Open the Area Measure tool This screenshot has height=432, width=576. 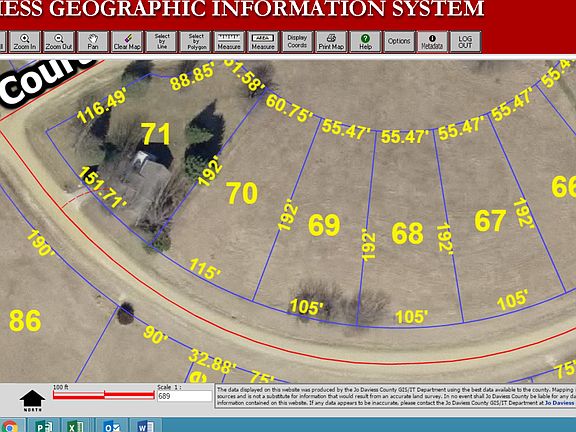(263, 42)
